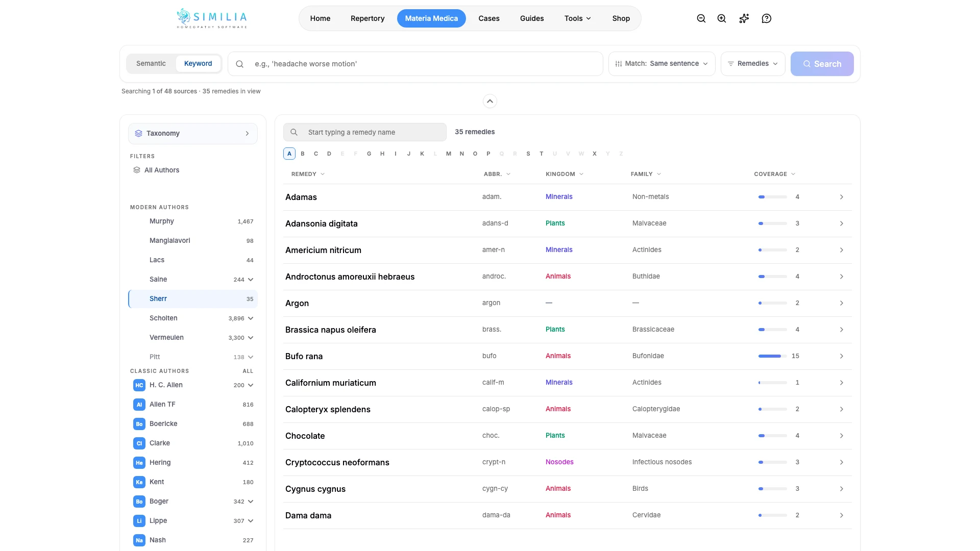
Task: Open the Repertory tab
Action: pyautogui.click(x=367, y=18)
